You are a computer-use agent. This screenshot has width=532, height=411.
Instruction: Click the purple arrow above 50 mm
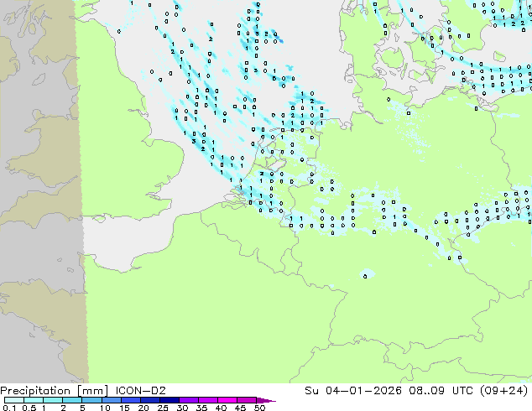[266, 400]
